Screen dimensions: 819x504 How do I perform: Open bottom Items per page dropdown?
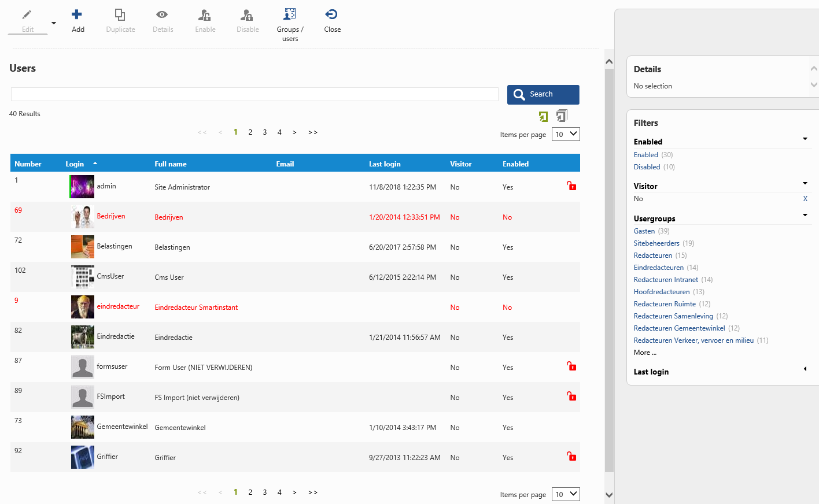click(x=566, y=494)
